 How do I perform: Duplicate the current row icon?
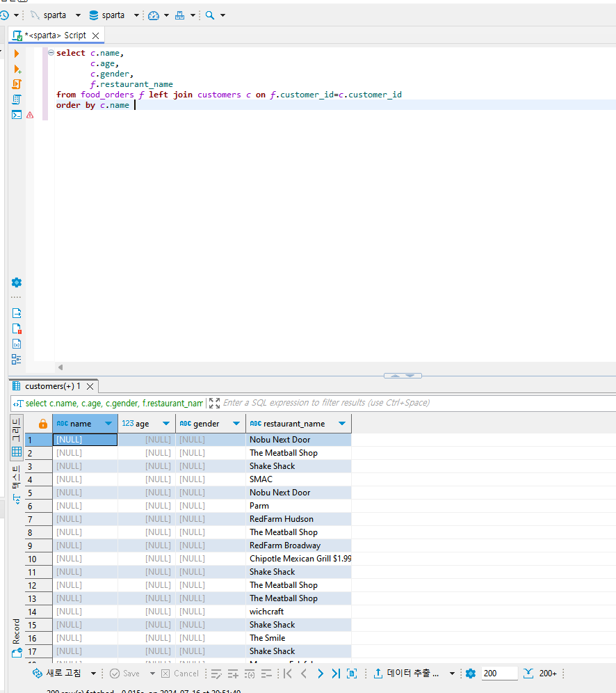(x=250, y=674)
